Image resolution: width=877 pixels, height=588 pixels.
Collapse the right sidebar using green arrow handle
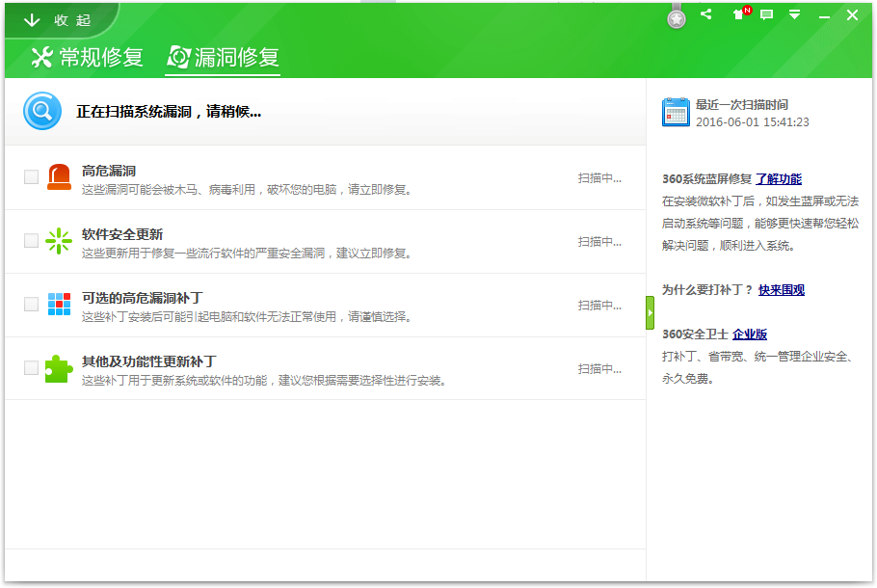(650, 312)
